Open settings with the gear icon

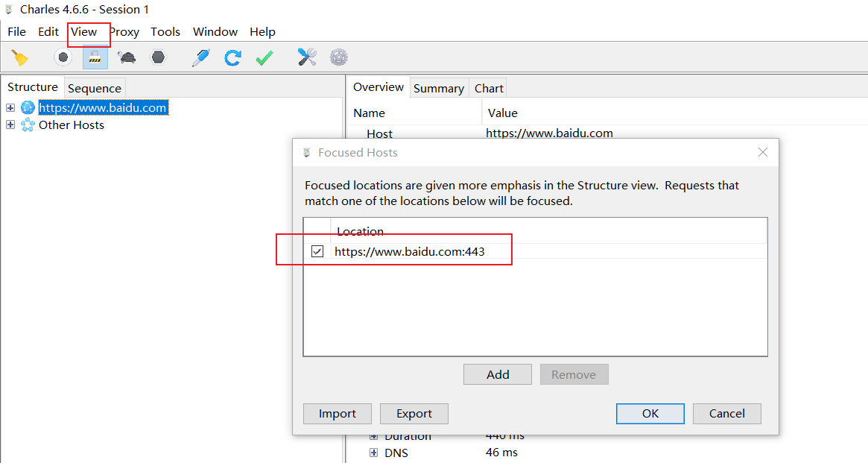(339, 57)
